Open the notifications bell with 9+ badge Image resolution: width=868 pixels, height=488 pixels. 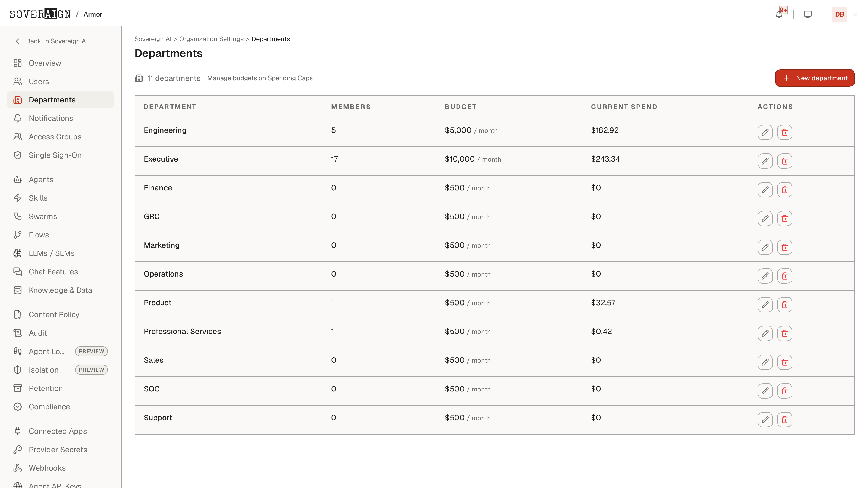(x=779, y=14)
